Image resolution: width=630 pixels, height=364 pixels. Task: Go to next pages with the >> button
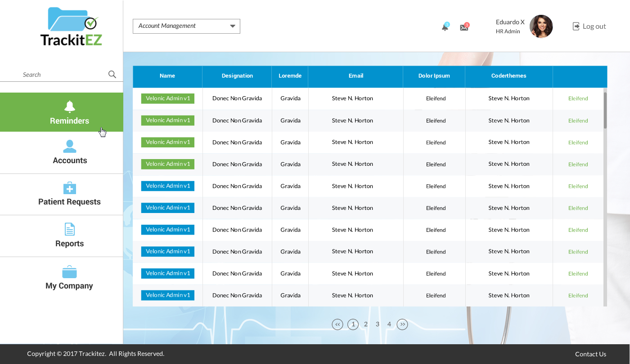tap(402, 324)
